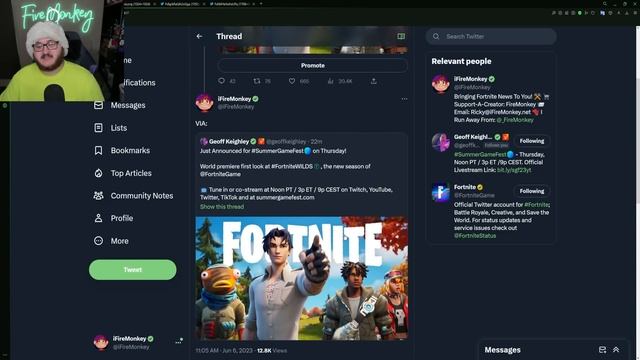Click iFireMonkey avatar in Relevant people
The height and width of the screenshot is (360, 640).
tap(441, 84)
